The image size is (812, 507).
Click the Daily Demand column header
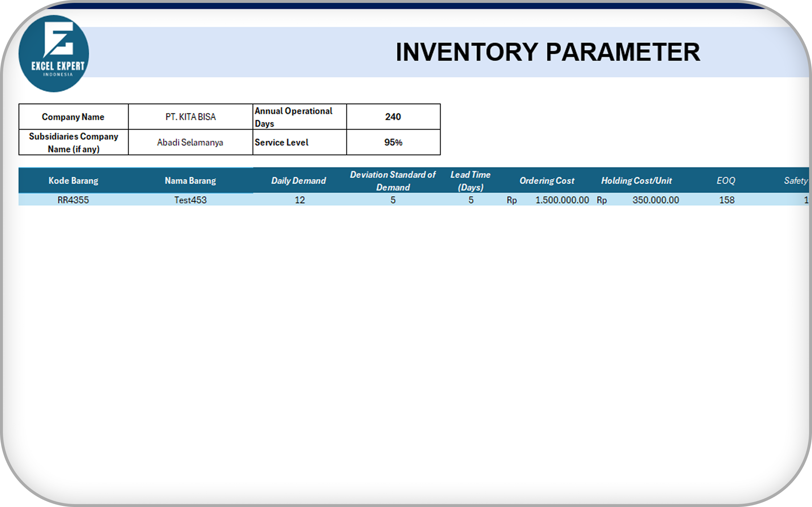[299, 181]
